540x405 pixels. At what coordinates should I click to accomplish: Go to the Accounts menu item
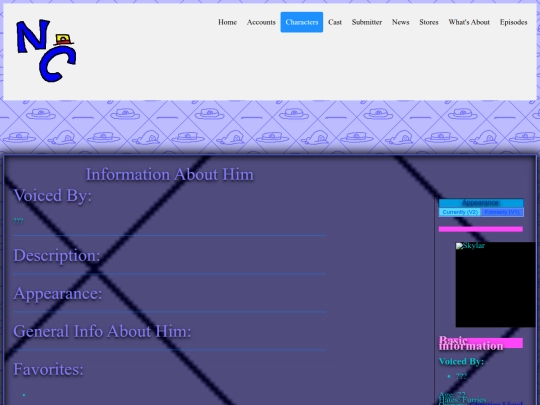[x=261, y=22]
